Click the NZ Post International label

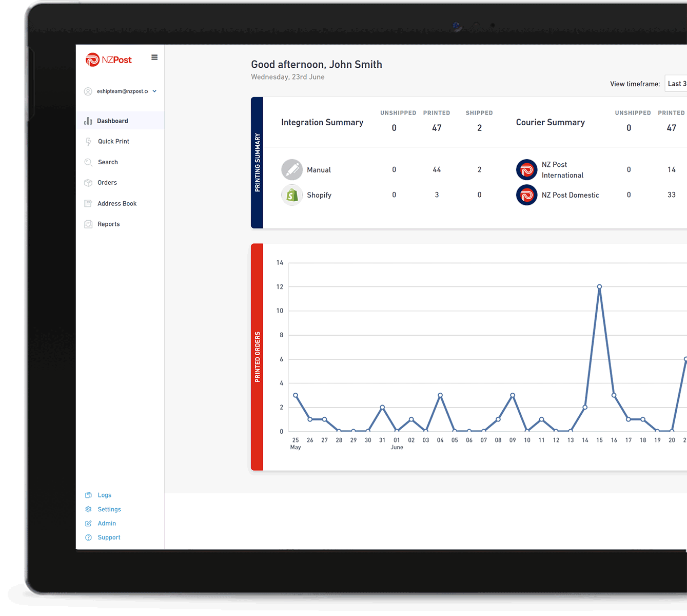click(562, 170)
